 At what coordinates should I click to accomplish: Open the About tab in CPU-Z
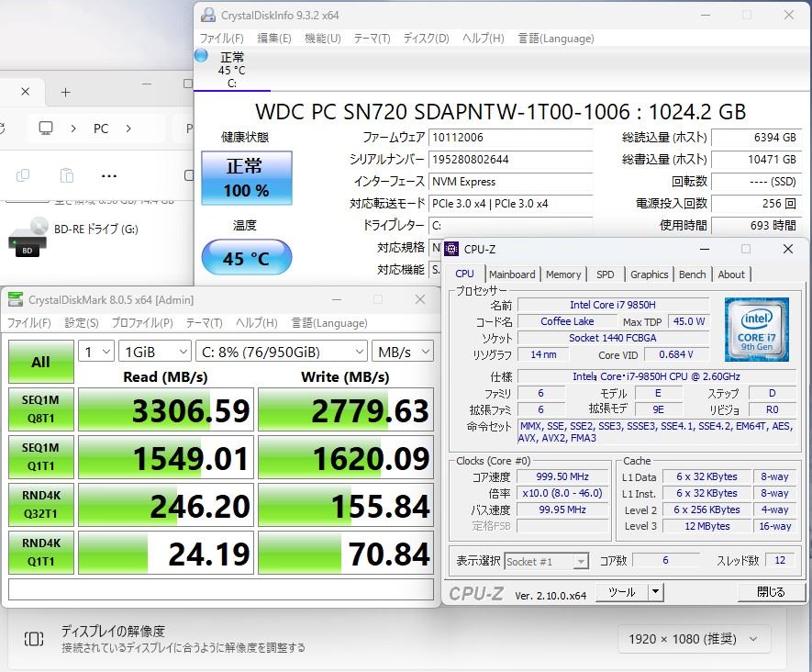730,274
